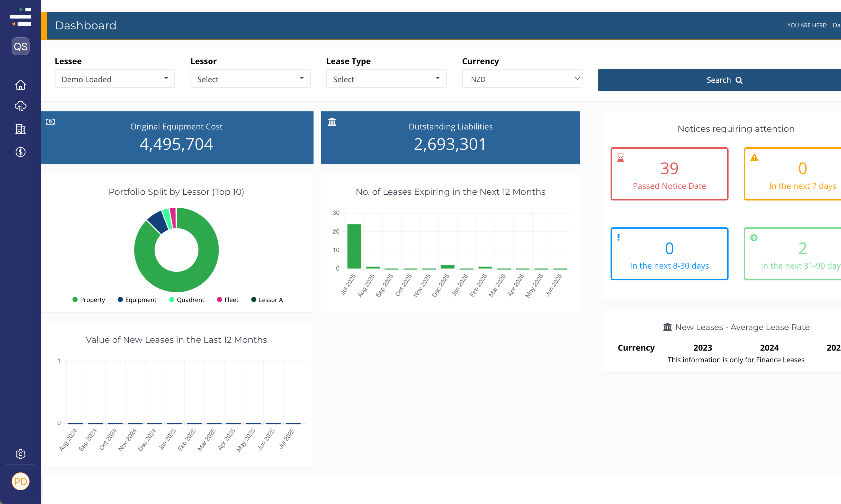Click the cloud upload sidebar icon
841x504 pixels.
click(x=20, y=106)
